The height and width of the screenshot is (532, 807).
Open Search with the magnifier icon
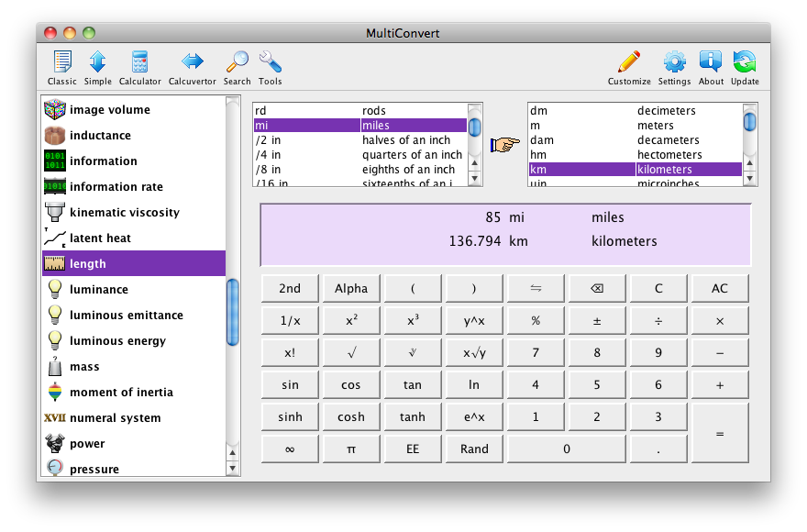[x=237, y=68]
